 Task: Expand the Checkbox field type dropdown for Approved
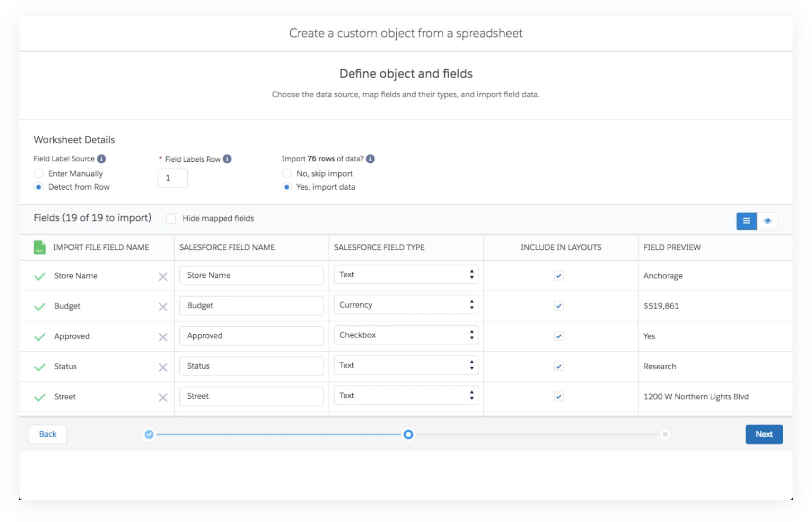pos(405,335)
